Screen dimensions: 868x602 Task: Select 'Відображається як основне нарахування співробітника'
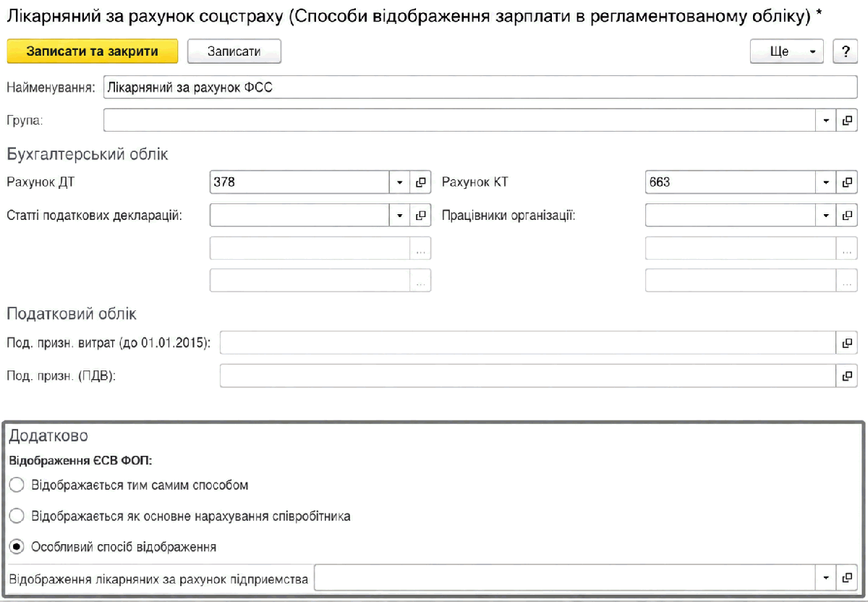17,516
